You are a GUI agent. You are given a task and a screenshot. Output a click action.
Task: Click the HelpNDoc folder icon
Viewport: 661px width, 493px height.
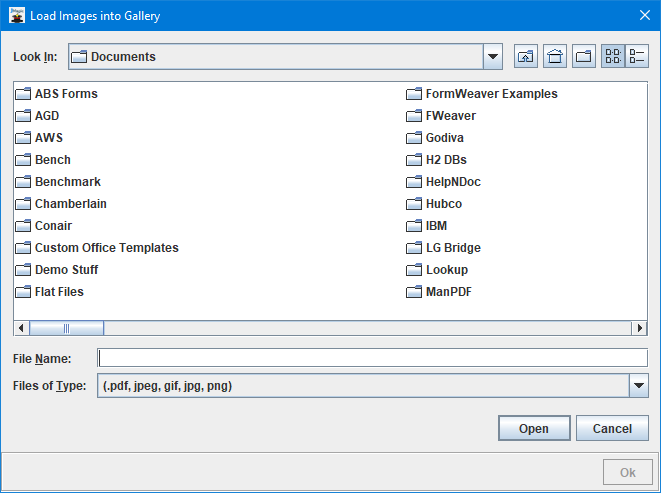pos(414,182)
